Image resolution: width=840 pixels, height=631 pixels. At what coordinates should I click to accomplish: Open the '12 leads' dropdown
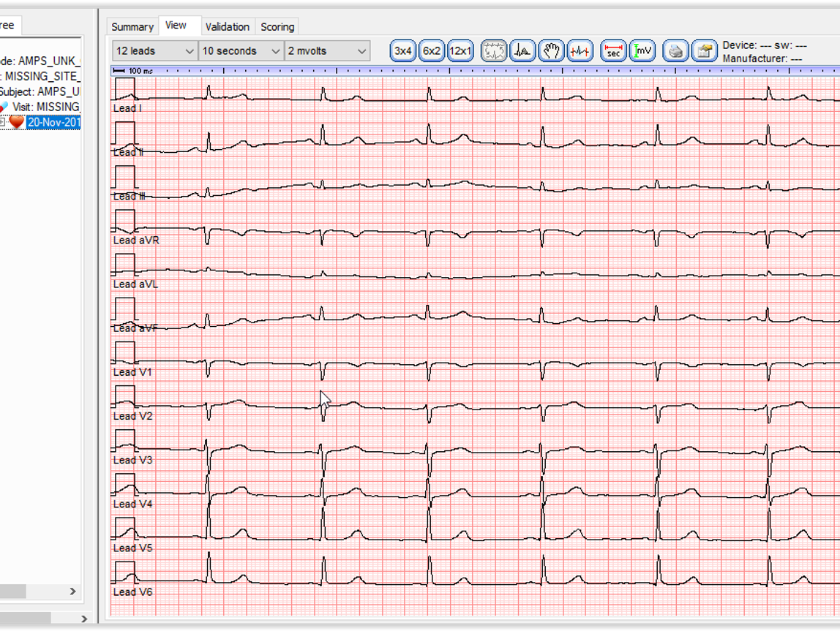coord(154,51)
